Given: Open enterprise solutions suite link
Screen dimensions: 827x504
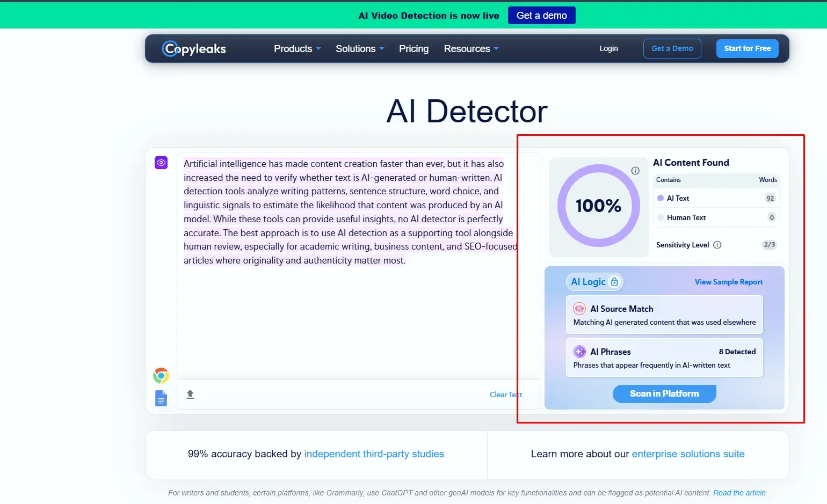Looking at the screenshot, I should pyautogui.click(x=688, y=454).
